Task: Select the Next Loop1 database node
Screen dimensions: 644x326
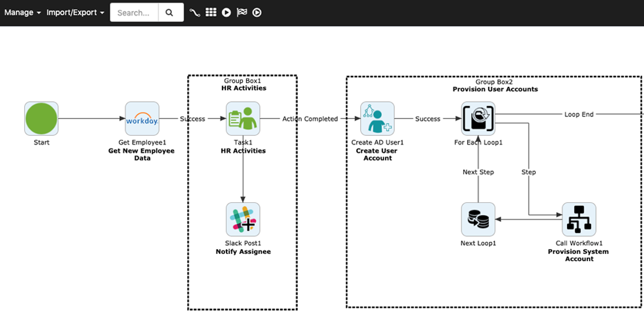Action: [x=478, y=219]
